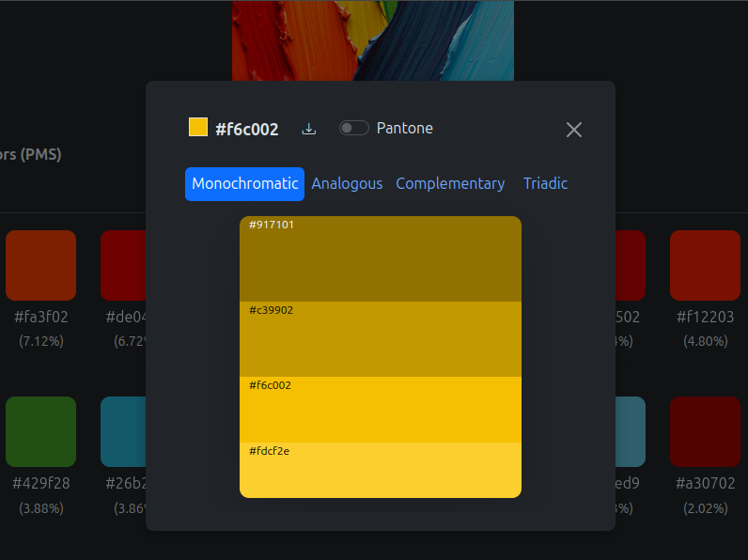Click the red #f12203 swatch
The height and width of the screenshot is (560, 748).
pos(705,265)
